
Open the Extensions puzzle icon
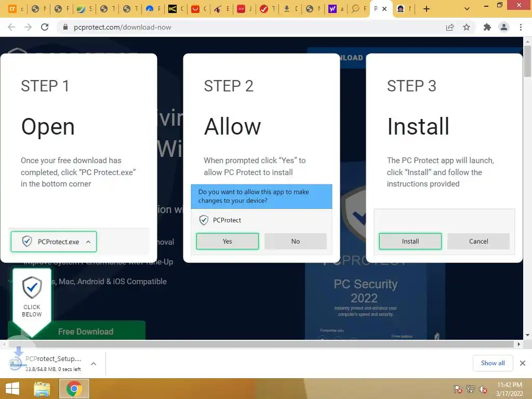487,27
